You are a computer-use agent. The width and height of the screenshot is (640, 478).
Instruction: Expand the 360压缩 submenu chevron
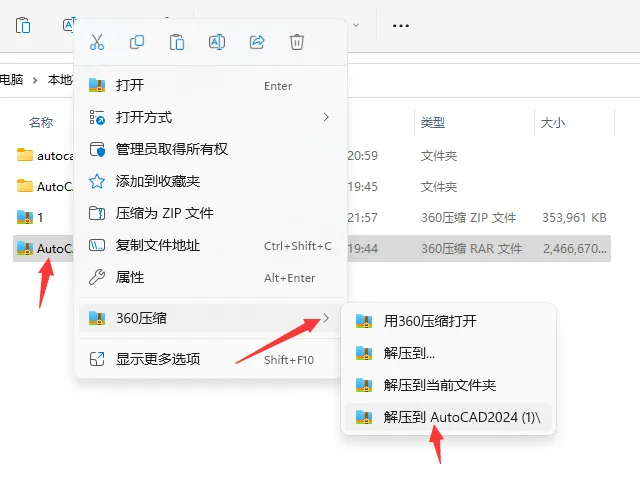pyautogui.click(x=326, y=318)
